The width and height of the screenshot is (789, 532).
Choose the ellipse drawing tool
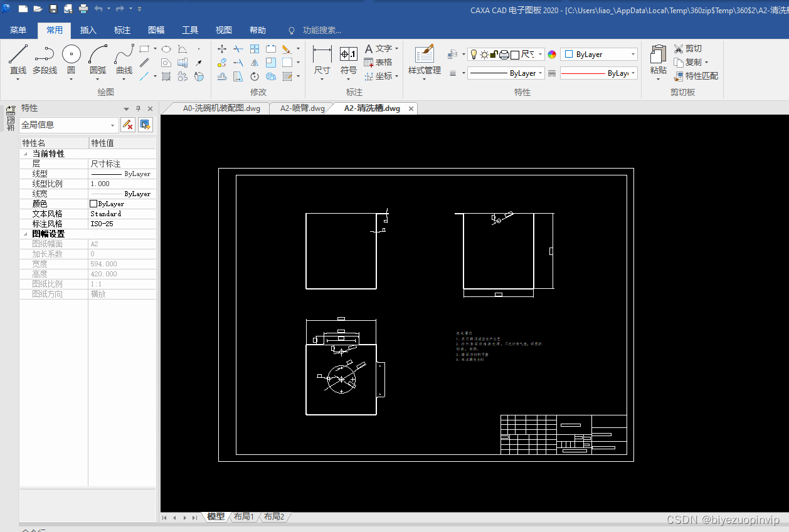pos(166,48)
